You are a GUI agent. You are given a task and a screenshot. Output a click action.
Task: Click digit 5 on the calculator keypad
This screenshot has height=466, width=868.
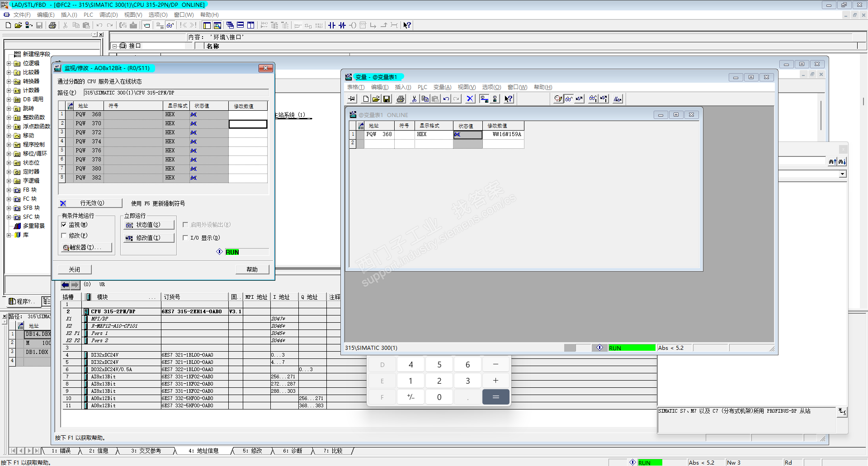[439, 365]
